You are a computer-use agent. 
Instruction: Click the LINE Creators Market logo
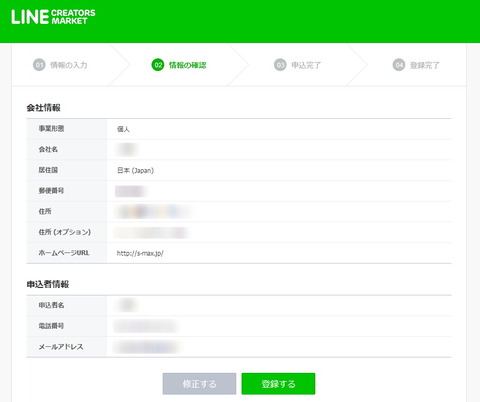coord(53,17)
